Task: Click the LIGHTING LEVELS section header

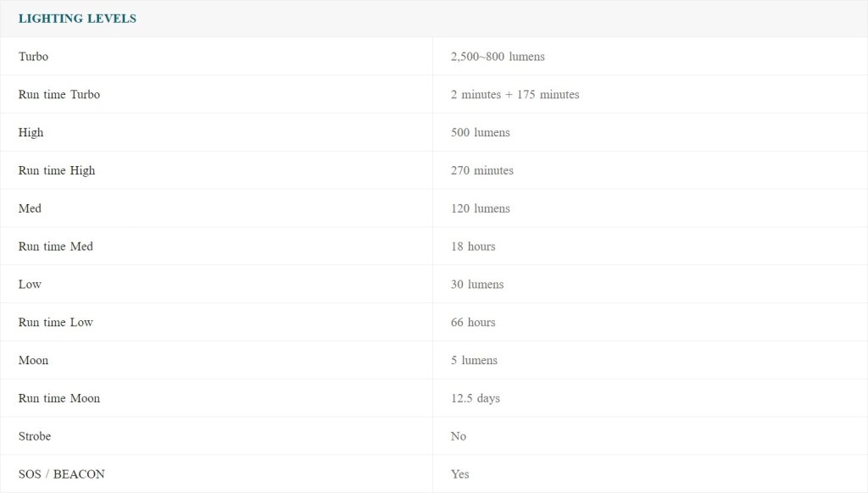Action: click(77, 19)
